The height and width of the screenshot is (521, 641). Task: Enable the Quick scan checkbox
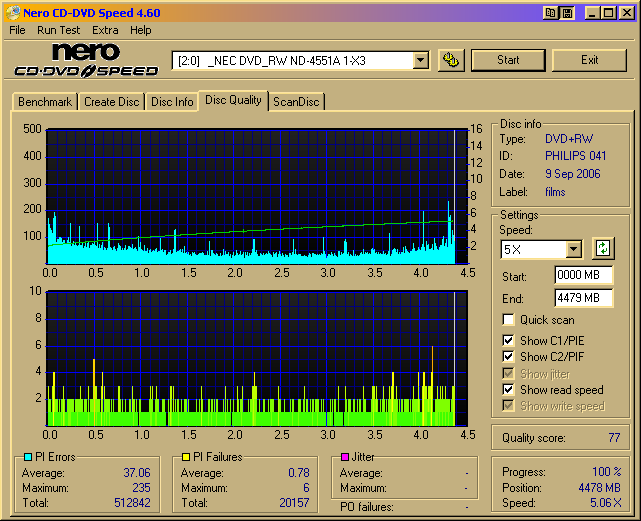tap(509, 320)
